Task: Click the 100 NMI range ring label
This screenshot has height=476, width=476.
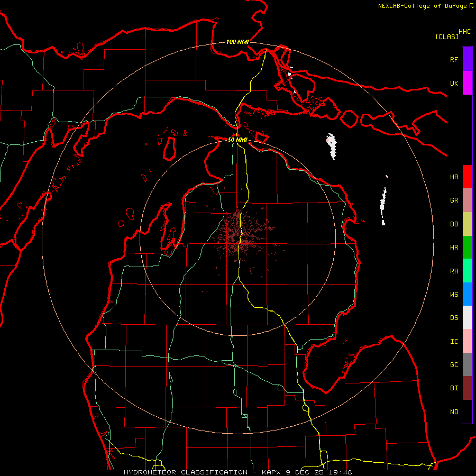Action: click(237, 42)
